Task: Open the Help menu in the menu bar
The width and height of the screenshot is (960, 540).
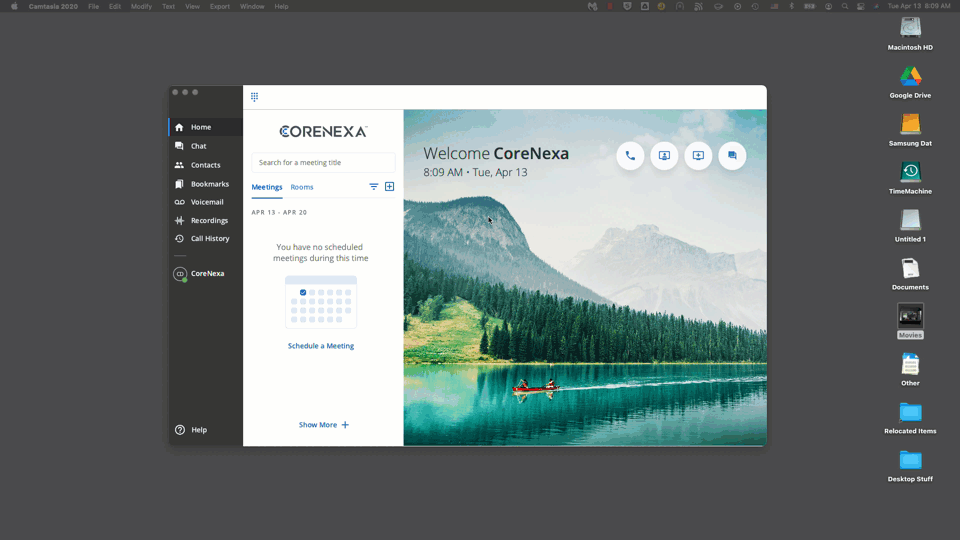Action: [x=281, y=6]
